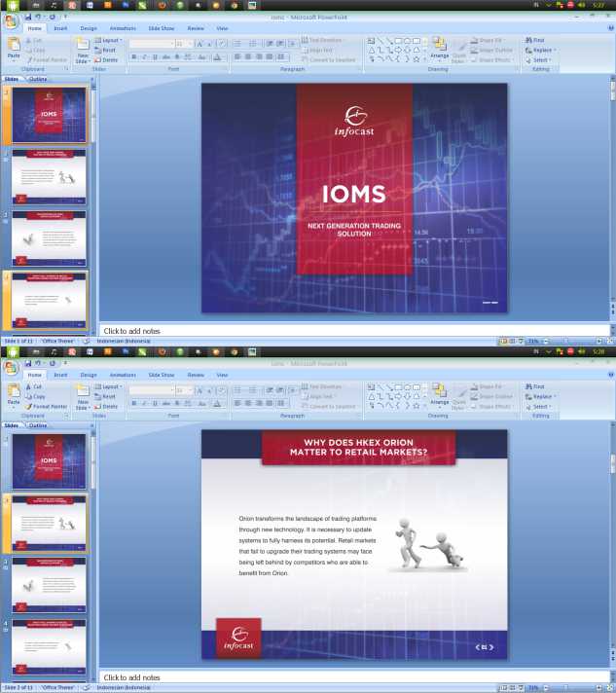616x693 pixels.
Task: Click Increase Indent in the IOMS window ribbon
Action: point(280,43)
